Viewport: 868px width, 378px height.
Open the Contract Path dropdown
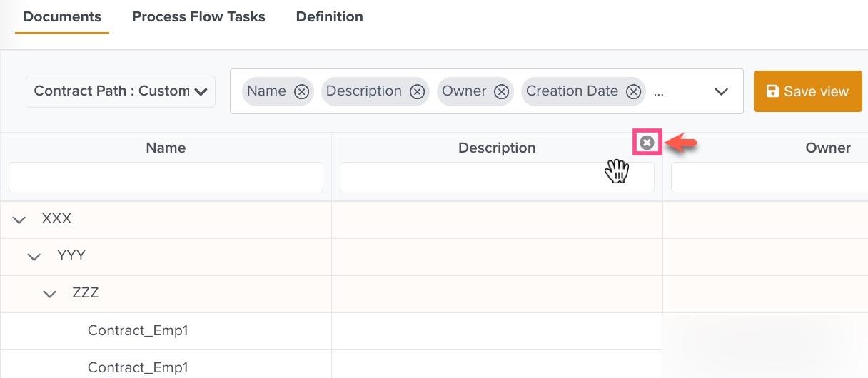121,91
